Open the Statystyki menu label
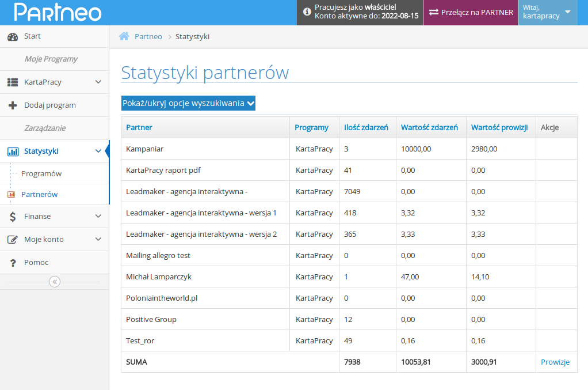Screen dimensions: 588x390 click(x=41, y=151)
